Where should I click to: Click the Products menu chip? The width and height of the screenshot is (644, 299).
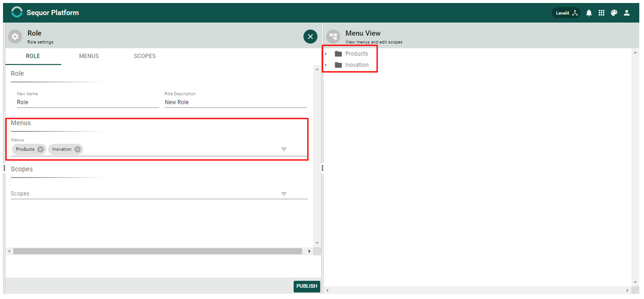pos(29,149)
